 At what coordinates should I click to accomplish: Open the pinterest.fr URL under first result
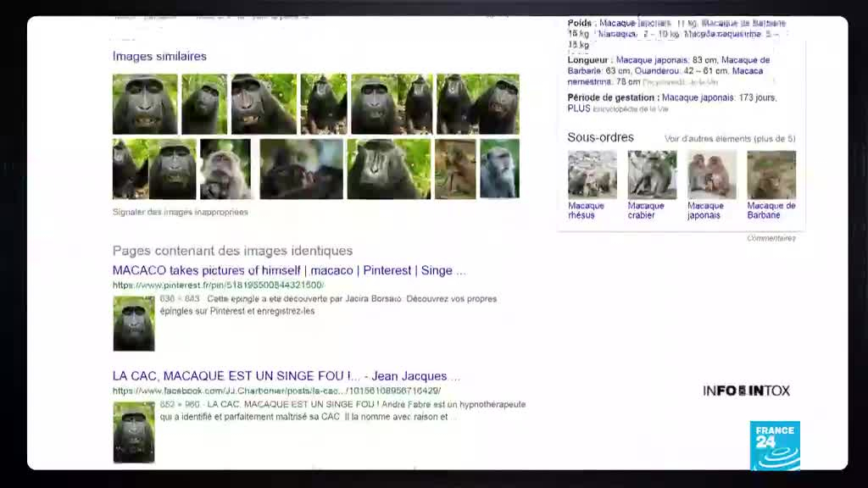[x=218, y=286]
